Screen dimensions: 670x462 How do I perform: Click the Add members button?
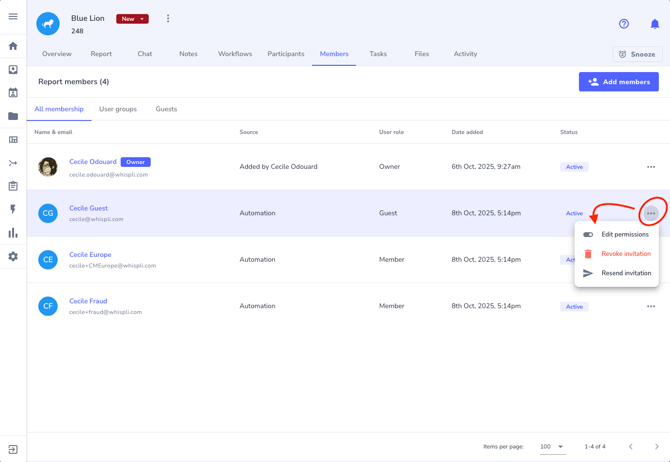point(618,82)
